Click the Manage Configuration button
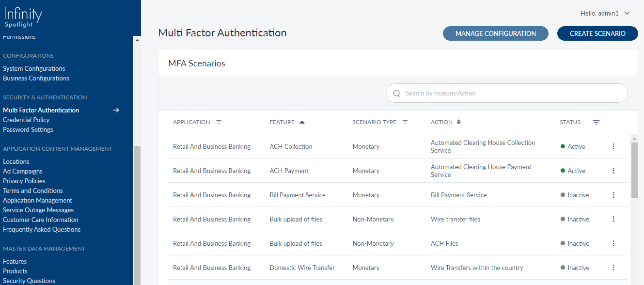Screen dimensions: 644x285 pos(495,33)
